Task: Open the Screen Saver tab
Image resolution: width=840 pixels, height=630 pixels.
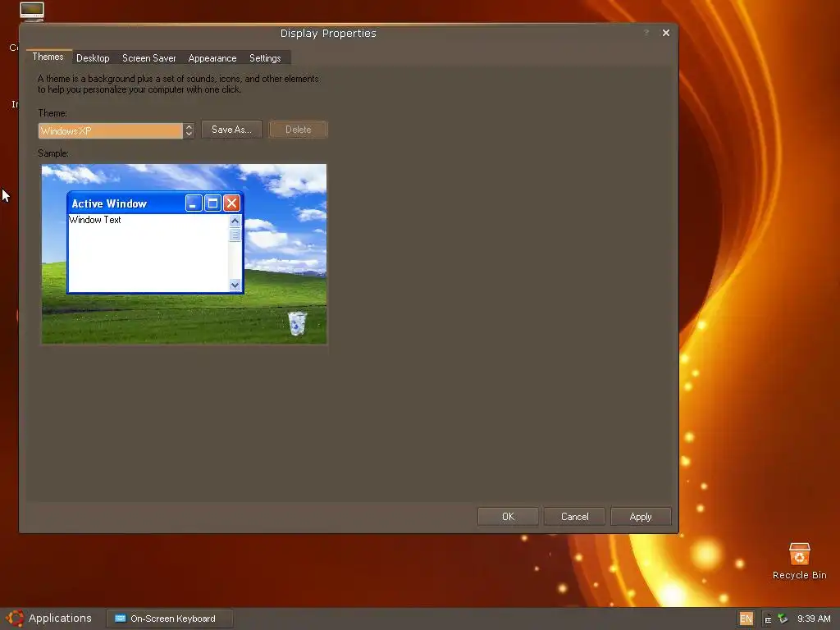Action: 149,58
